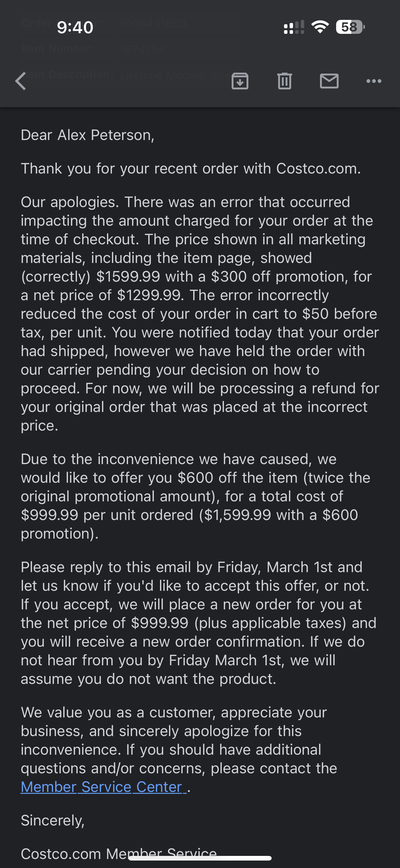Tap the 'Thank you for your recent order' line
400x868 pixels.
[191, 169]
